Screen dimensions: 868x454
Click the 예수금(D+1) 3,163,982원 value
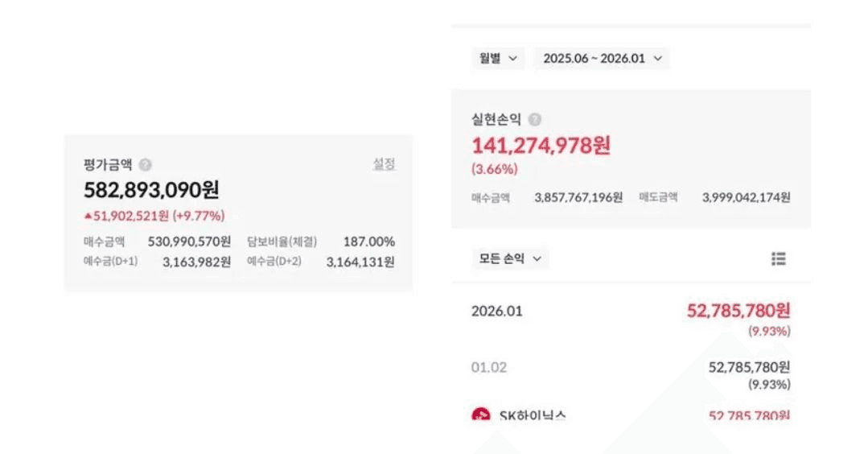(x=196, y=262)
